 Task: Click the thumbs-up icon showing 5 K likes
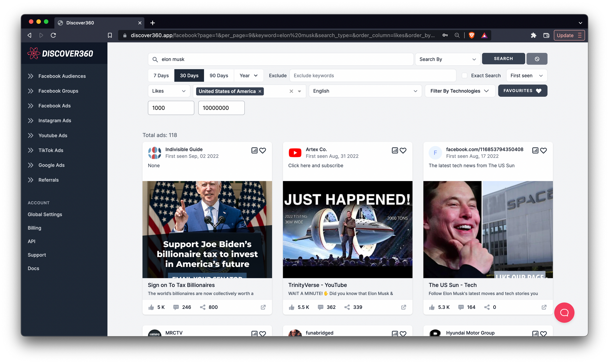point(151,307)
